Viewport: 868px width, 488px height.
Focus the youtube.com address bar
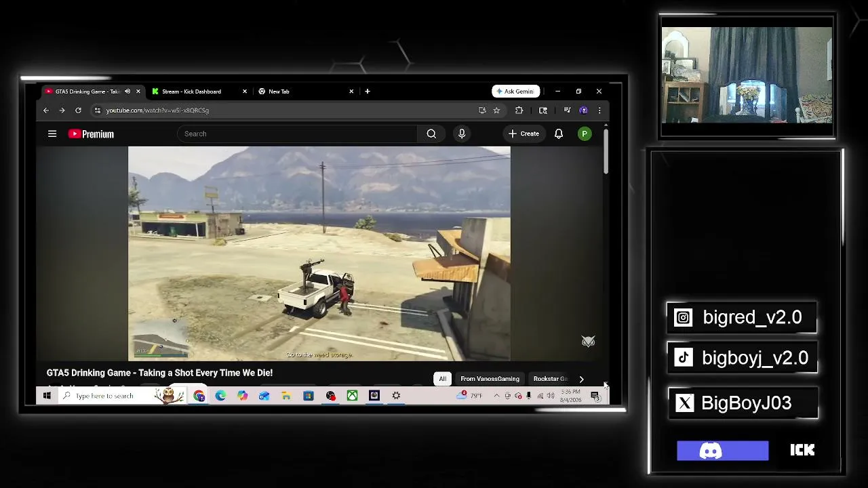[285, 110]
